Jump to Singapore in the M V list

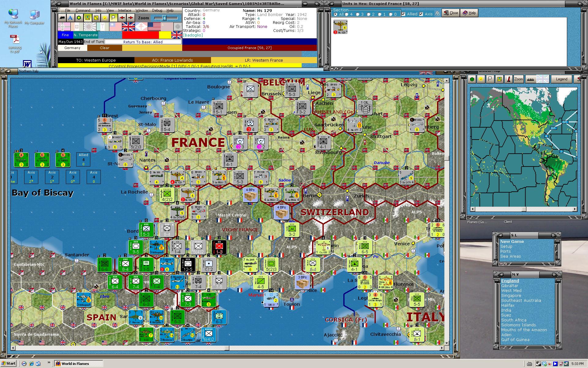[x=511, y=296]
